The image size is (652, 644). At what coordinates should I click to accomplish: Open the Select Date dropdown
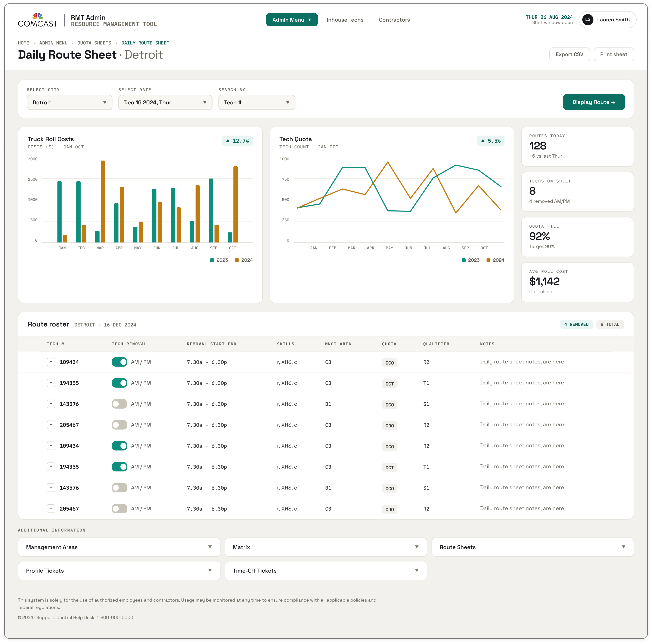[x=165, y=102]
